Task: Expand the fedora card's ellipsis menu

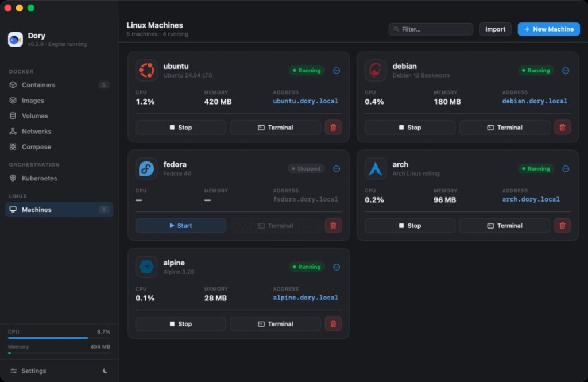Action: tap(336, 169)
